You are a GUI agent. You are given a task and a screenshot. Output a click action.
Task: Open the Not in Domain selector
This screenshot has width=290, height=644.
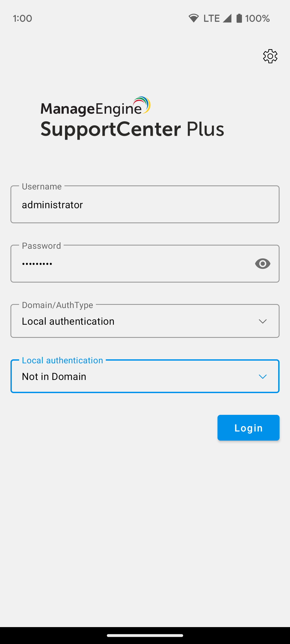tap(134, 376)
